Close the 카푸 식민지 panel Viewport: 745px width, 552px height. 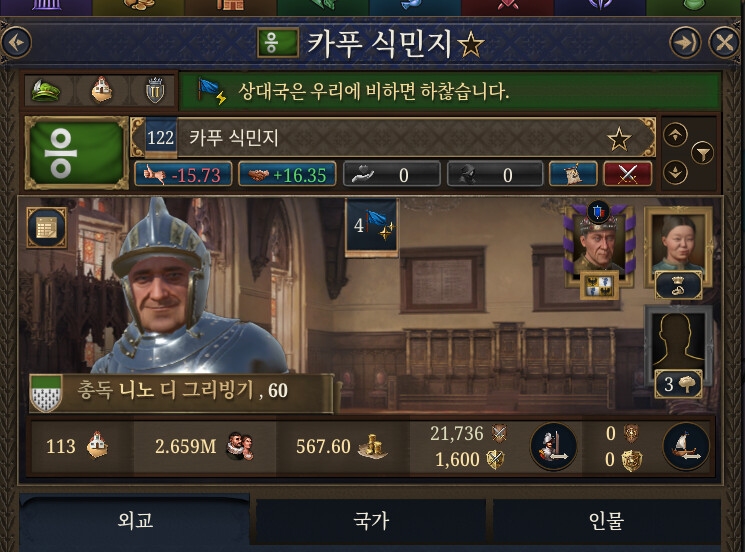[x=724, y=43]
